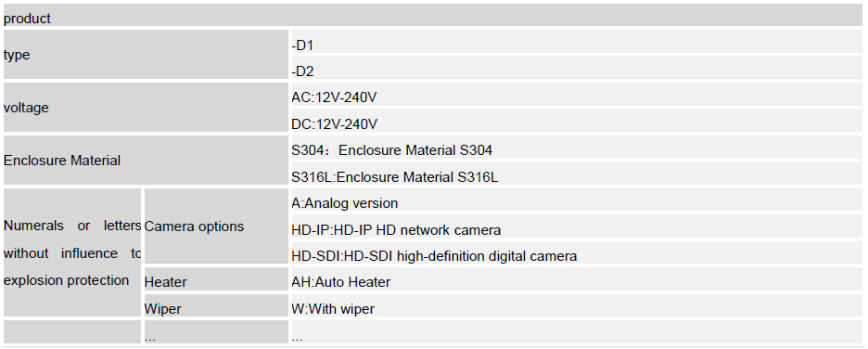Click the '-D2' type option
Viewport: 868px width, 349px height.
click(x=576, y=68)
